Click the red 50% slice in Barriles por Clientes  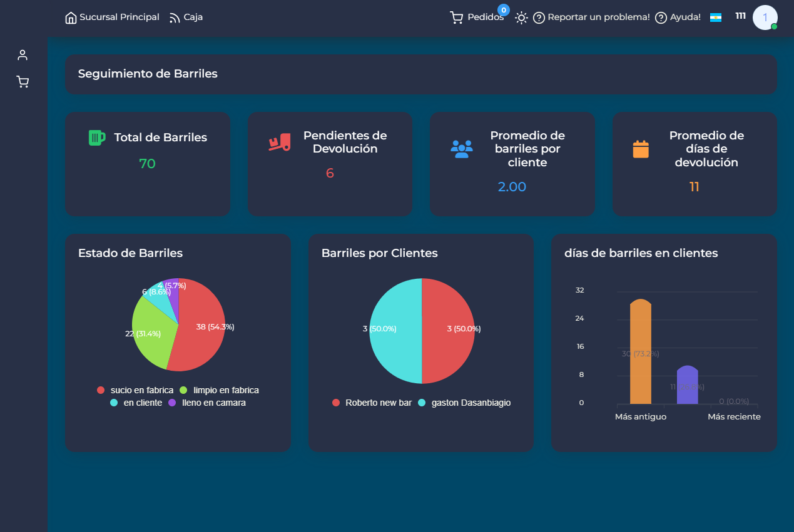click(447, 331)
